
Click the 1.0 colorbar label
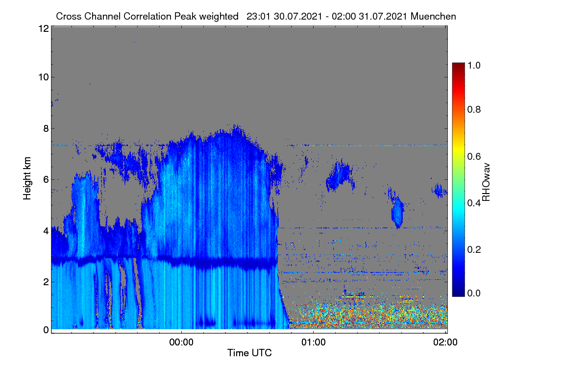pos(475,65)
